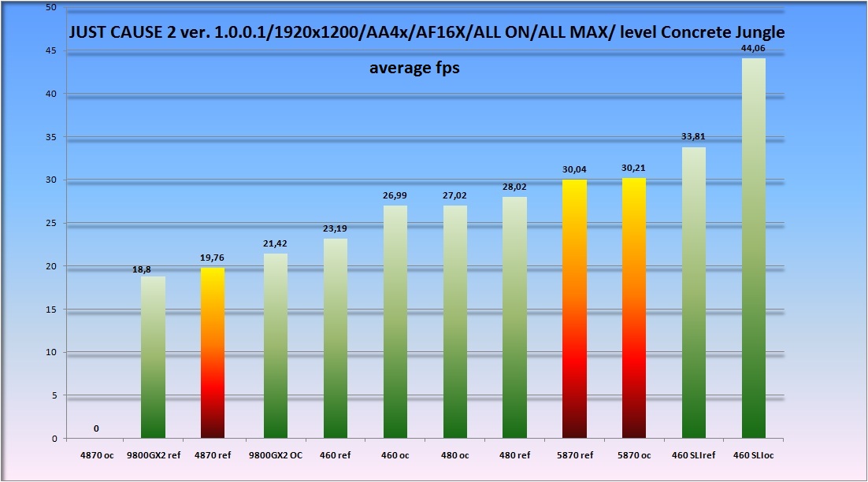
Task: Click the y-axis value 40
Action: (x=51, y=94)
